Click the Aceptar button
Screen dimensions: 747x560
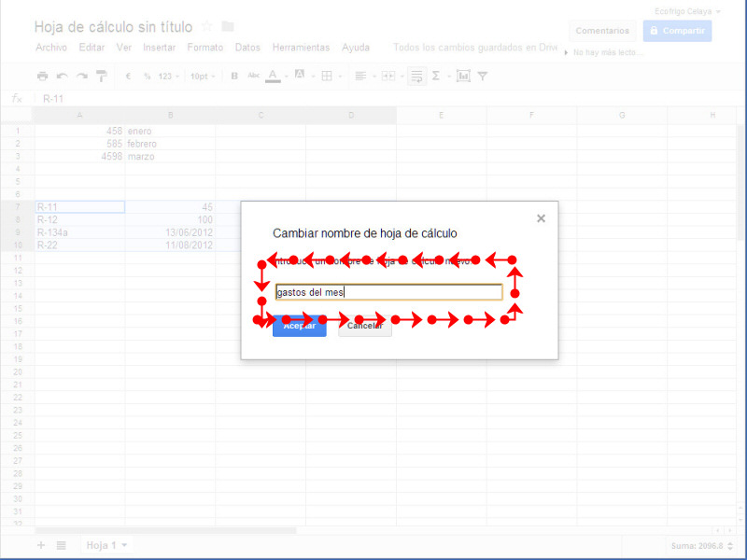(299, 326)
